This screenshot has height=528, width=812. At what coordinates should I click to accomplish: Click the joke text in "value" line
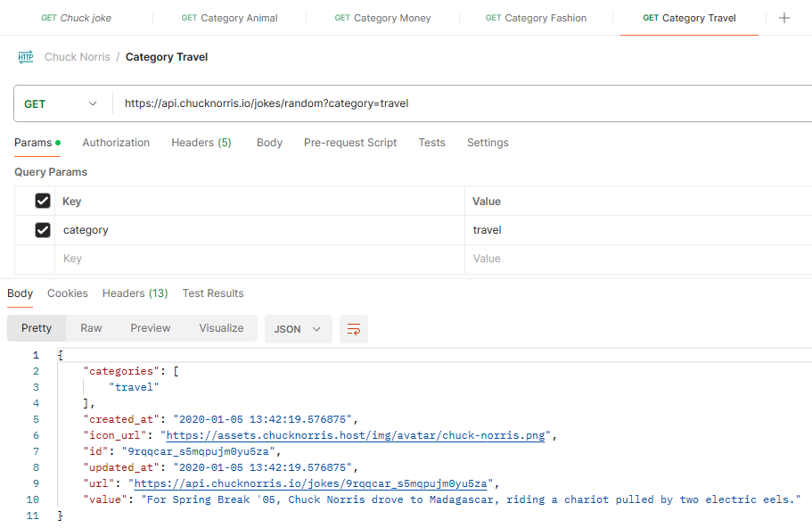(471, 499)
